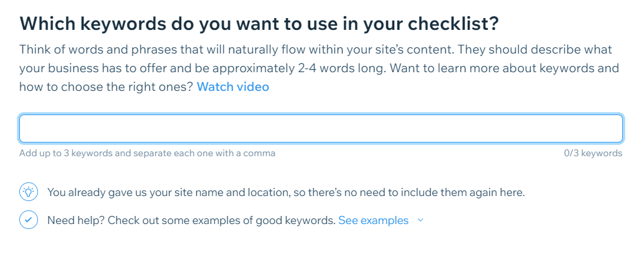Screen dimensions: 644x262
Task: Click the lightbulb tip icon
Action: pyautogui.click(x=29, y=192)
